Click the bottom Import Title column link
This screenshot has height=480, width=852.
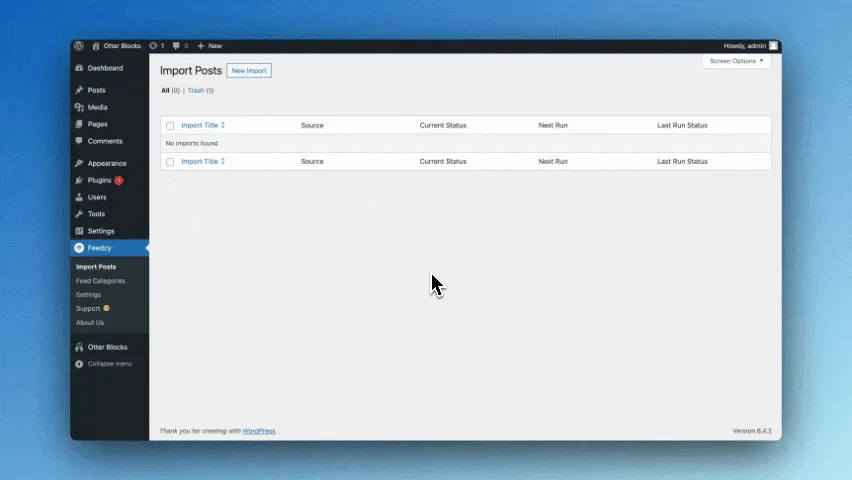[x=199, y=161]
